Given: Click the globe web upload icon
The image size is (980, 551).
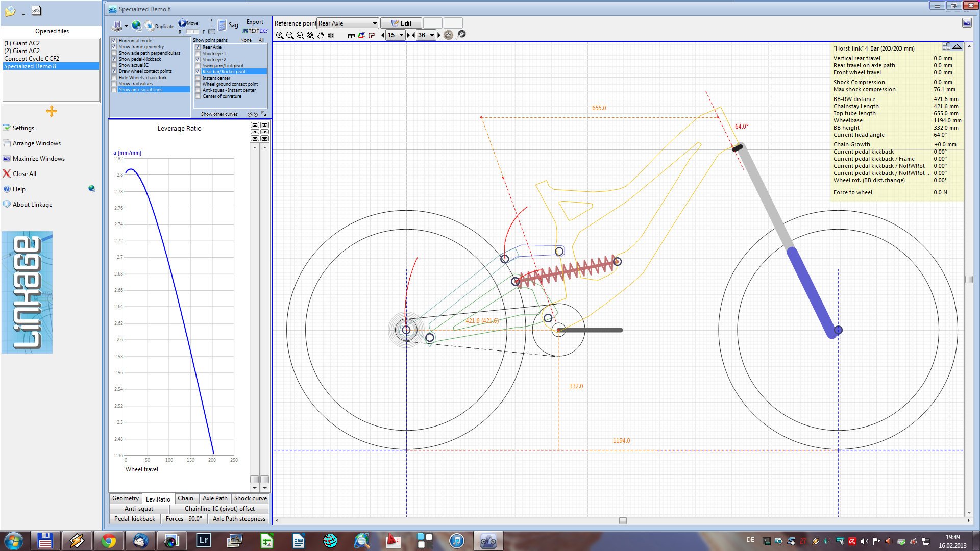Looking at the screenshot, I should (136, 26).
